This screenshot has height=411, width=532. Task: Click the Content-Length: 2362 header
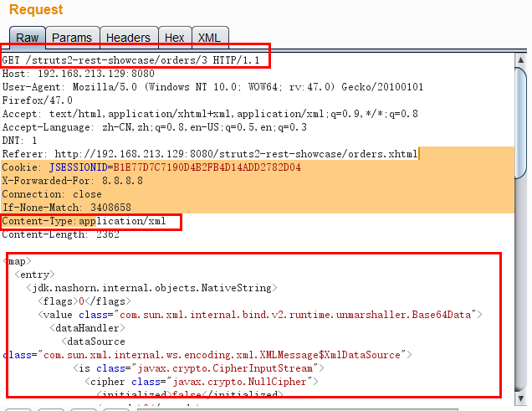point(61,234)
